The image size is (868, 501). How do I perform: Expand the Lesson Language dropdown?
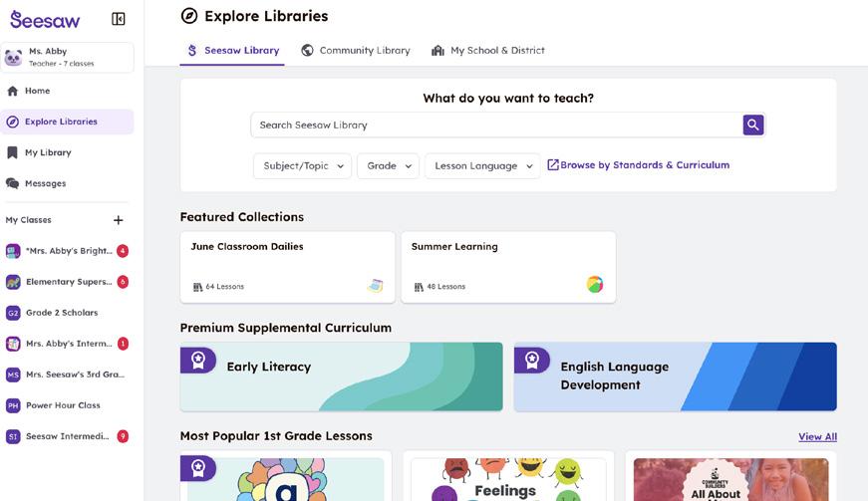482,166
